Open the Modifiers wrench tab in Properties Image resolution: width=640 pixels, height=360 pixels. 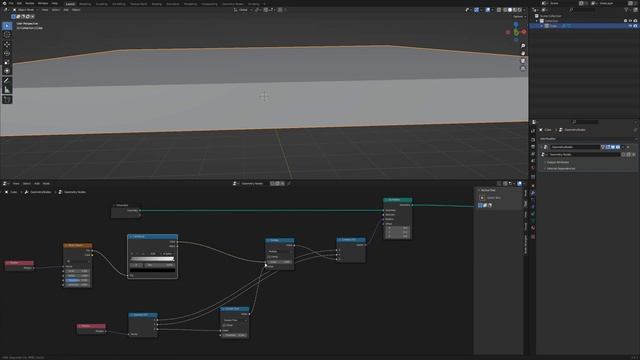point(533,193)
